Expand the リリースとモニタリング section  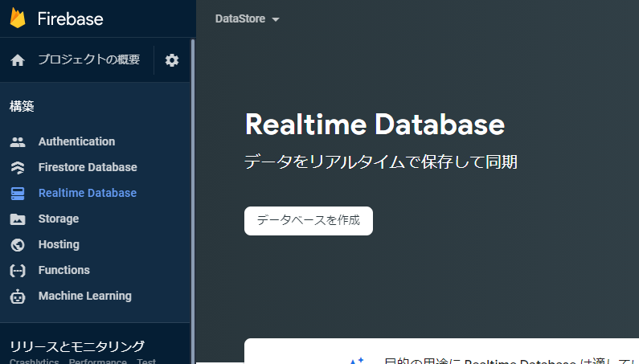[77, 346]
